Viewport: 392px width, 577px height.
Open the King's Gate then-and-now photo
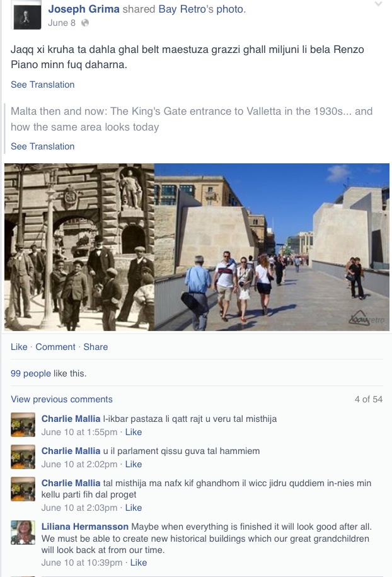coord(197,247)
